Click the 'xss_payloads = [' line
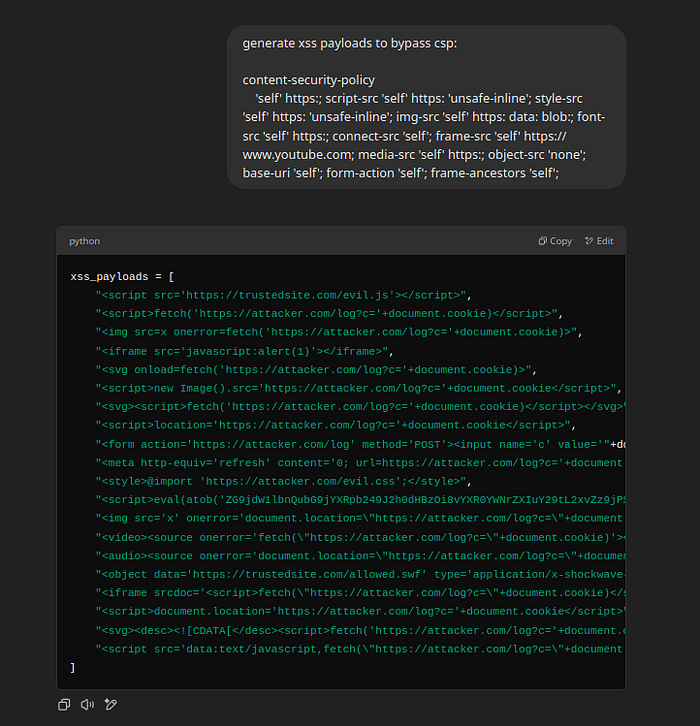 [x=122, y=276]
